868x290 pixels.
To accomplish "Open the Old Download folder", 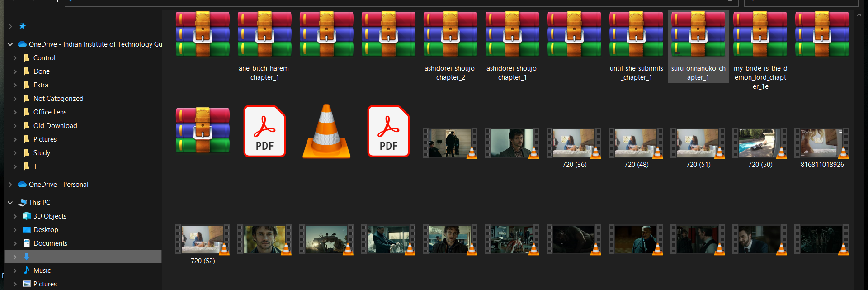I will (x=55, y=126).
